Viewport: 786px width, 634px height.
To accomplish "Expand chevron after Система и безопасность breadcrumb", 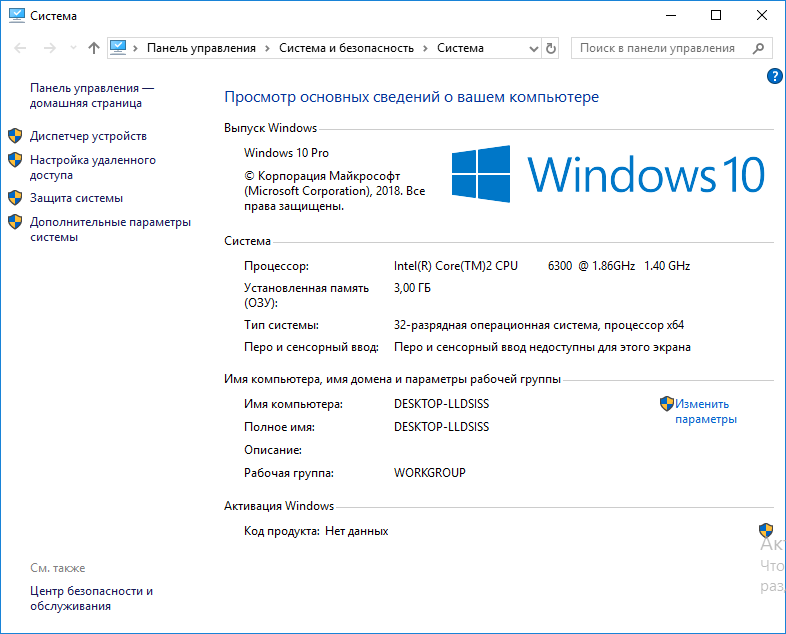I will point(425,48).
